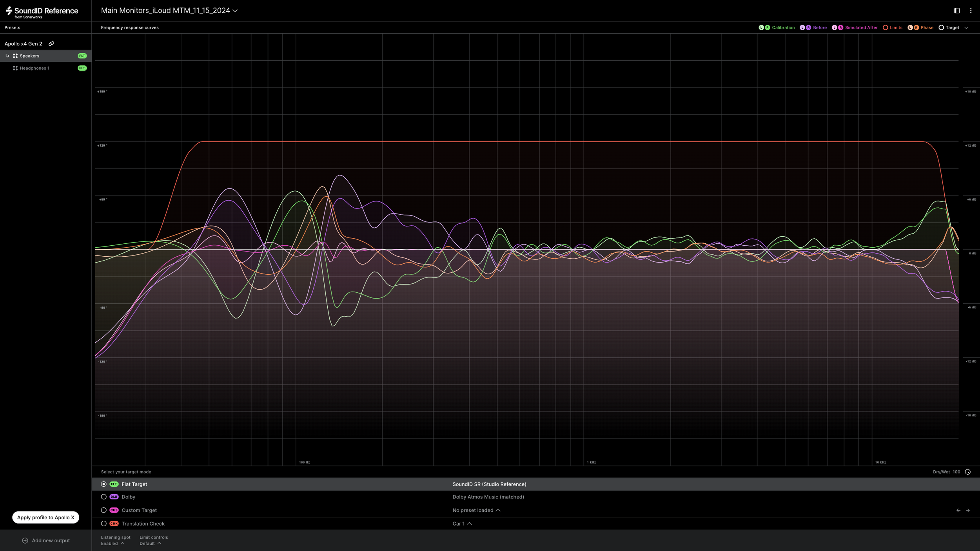This screenshot has height=551, width=980.
Task: Toggle the Limits curve visibility
Action: click(885, 27)
